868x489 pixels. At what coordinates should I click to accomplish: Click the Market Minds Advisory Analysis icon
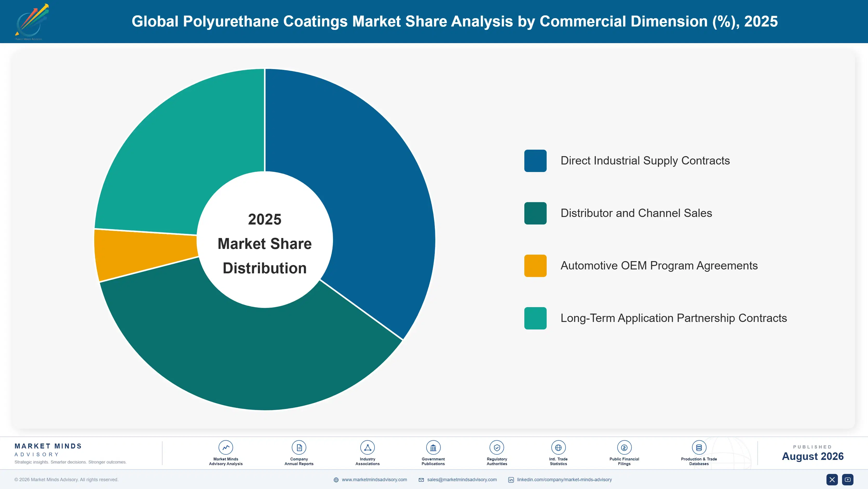[x=226, y=447]
